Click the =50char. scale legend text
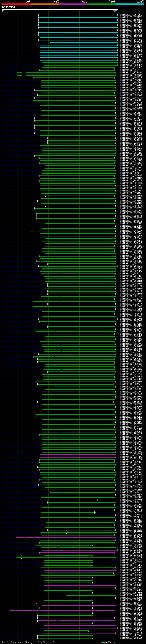The height and width of the screenshot is (644, 146). coord(112,642)
